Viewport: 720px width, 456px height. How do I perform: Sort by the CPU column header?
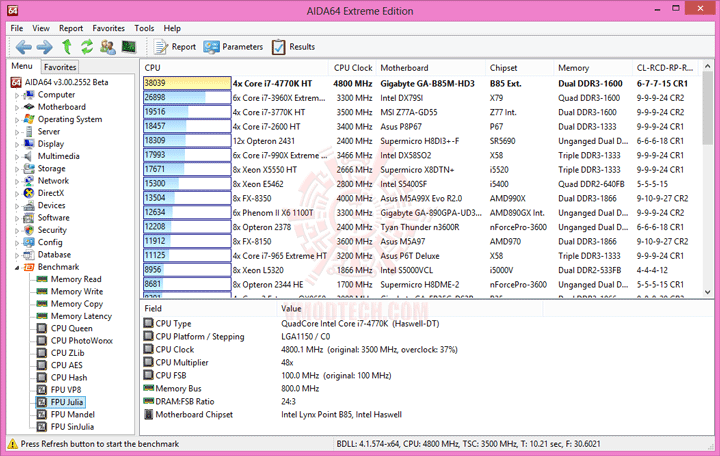coord(234,68)
